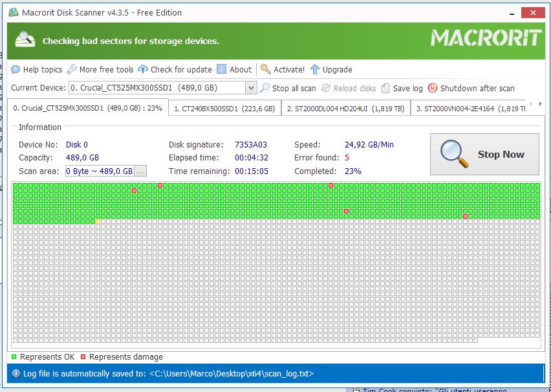Viewport: 551px width, 392px height.
Task: Click the Speed value 24,92 GB/Min
Action: pyautogui.click(x=369, y=144)
